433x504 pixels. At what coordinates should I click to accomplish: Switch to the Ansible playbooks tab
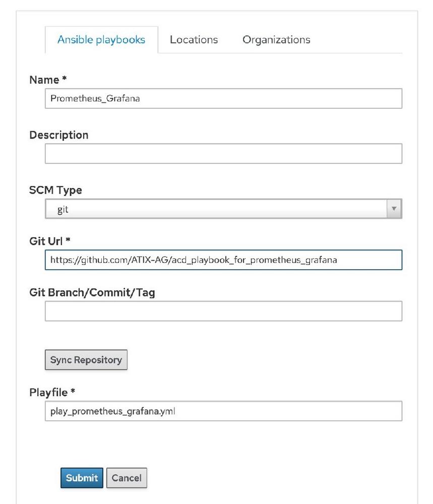click(101, 39)
